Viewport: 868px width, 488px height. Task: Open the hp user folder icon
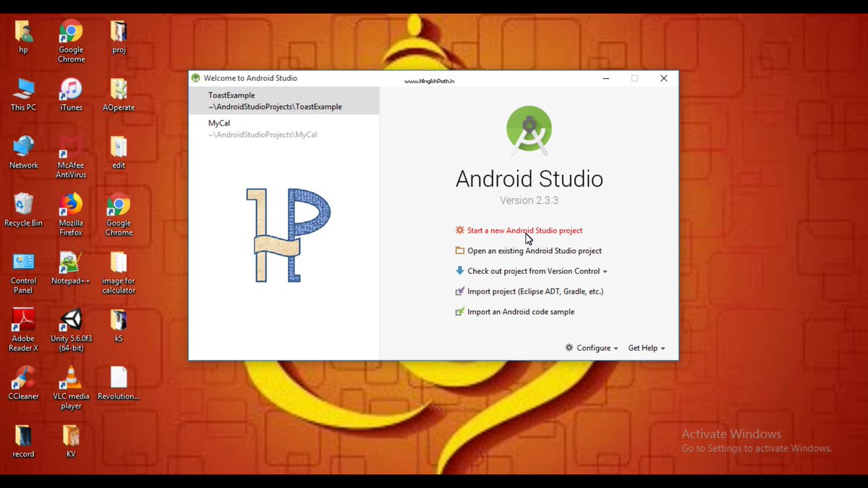point(24,32)
